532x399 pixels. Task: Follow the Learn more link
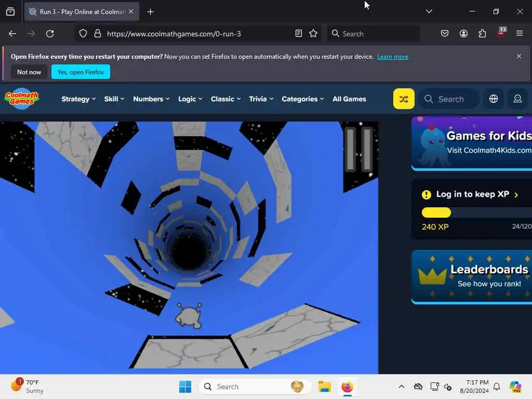click(x=393, y=57)
